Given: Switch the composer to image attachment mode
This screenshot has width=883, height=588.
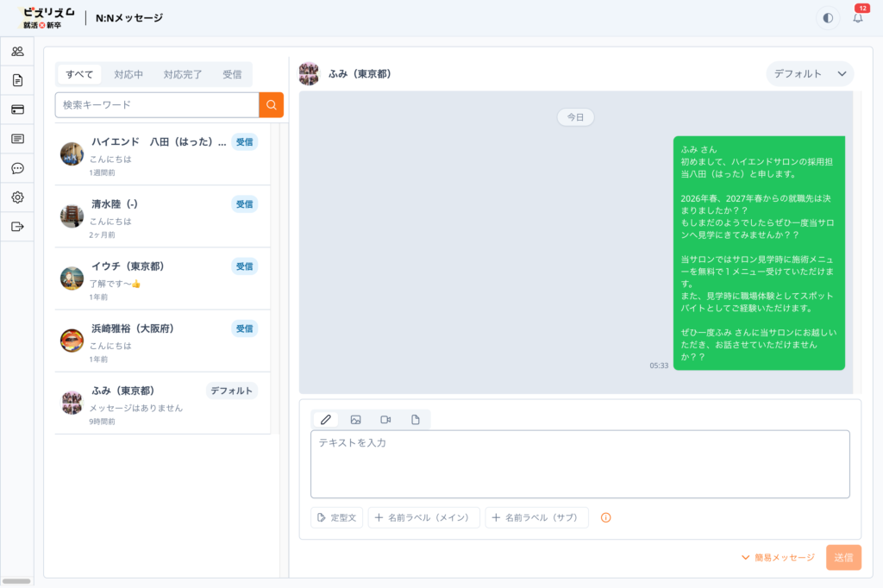Looking at the screenshot, I should pyautogui.click(x=355, y=420).
